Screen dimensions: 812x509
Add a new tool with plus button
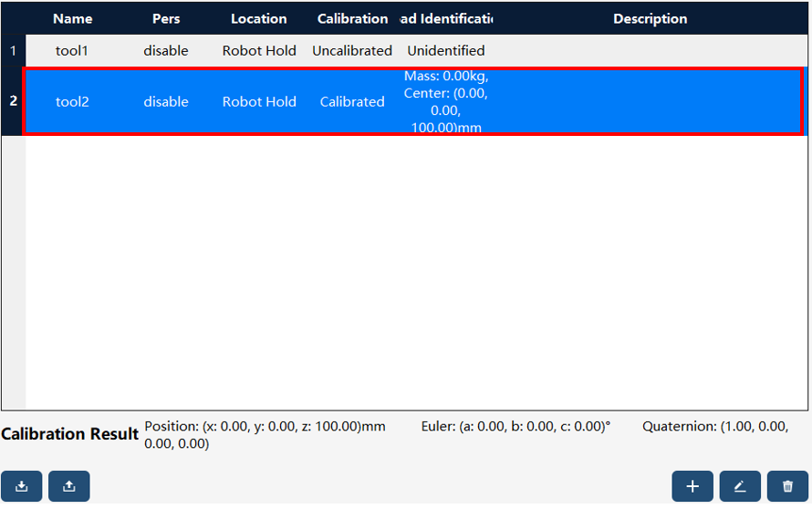692,485
